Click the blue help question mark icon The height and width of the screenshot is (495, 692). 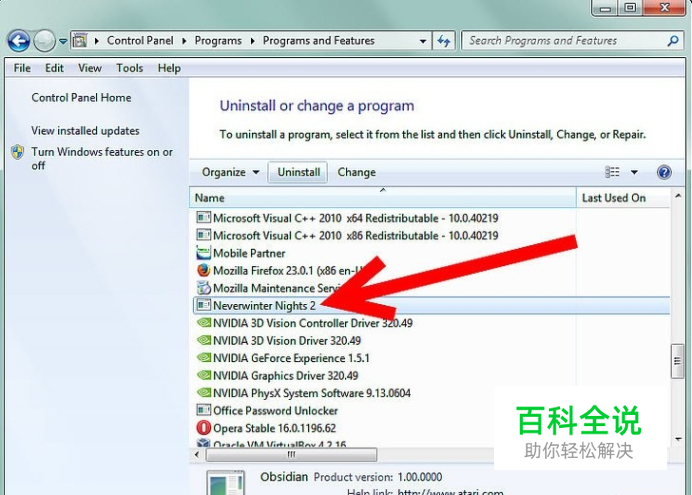(664, 172)
